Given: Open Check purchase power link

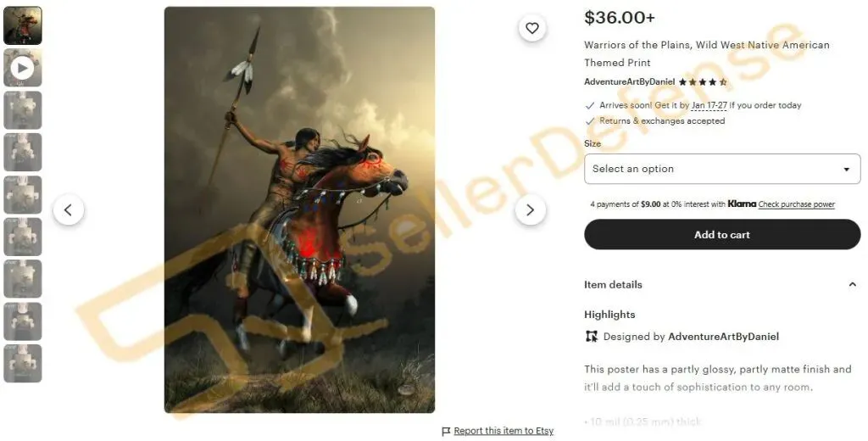Looking at the screenshot, I should pyautogui.click(x=797, y=204).
